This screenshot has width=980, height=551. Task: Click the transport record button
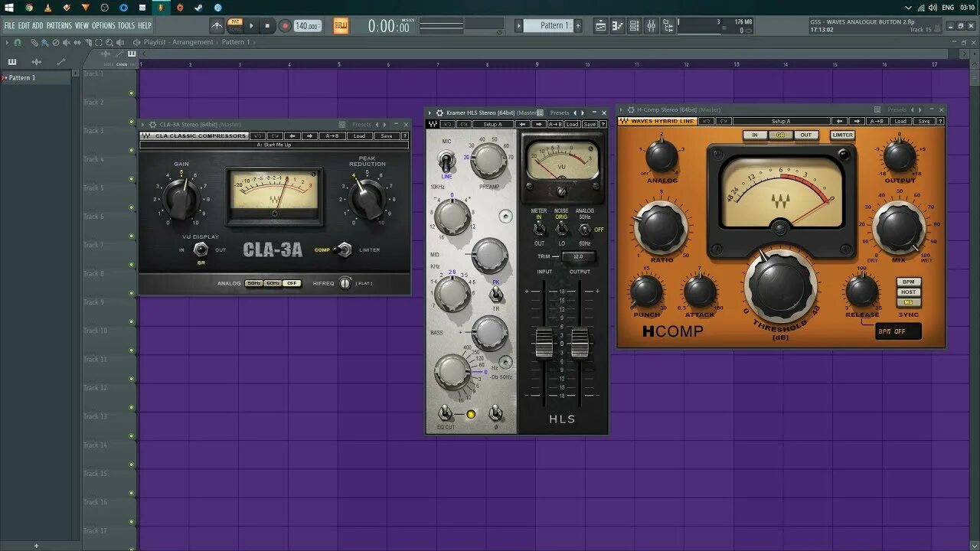click(285, 25)
